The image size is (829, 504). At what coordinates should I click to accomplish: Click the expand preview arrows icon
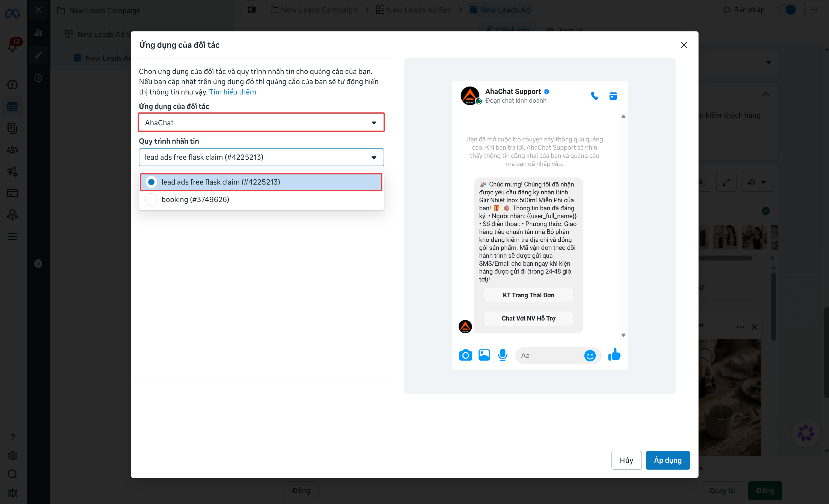tap(726, 182)
